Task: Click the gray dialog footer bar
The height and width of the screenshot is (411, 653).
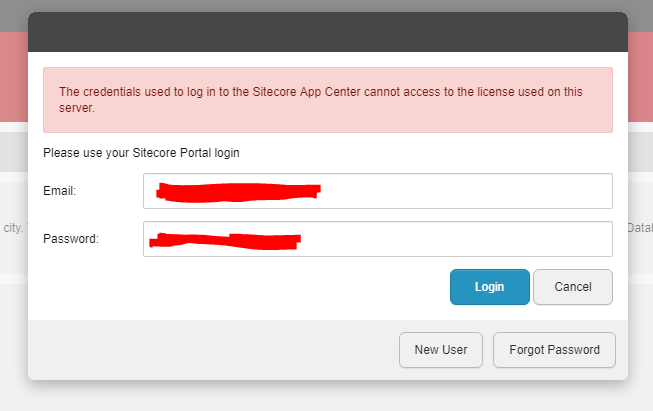Action: pyautogui.click(x=200, y=350)
